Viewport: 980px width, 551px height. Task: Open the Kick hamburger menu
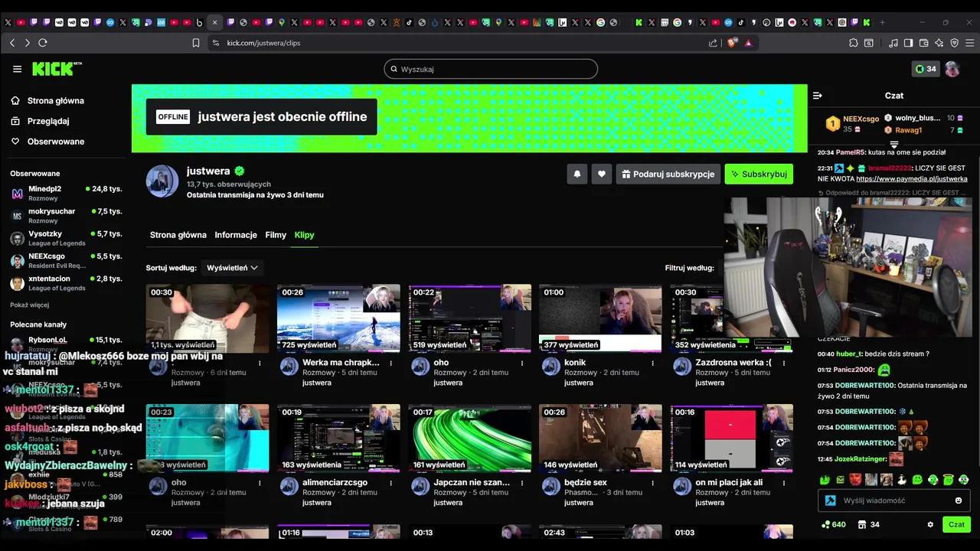point(17,69)
